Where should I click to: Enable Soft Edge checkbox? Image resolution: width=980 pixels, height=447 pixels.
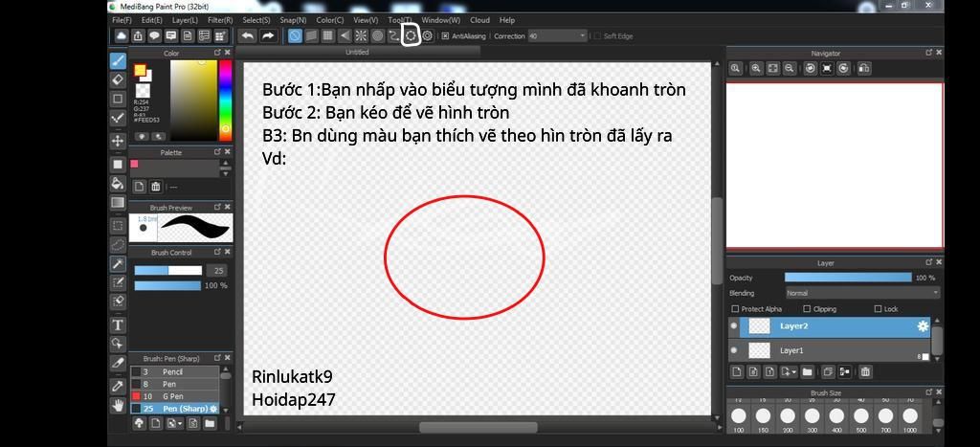click(597, 36)
